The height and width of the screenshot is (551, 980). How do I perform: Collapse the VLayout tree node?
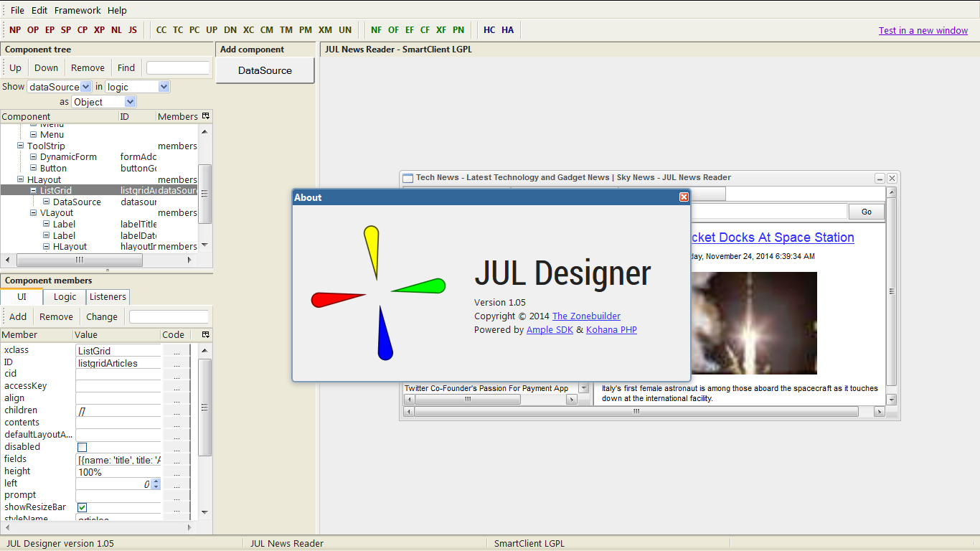pyautogui.click(x=34, y=212)
